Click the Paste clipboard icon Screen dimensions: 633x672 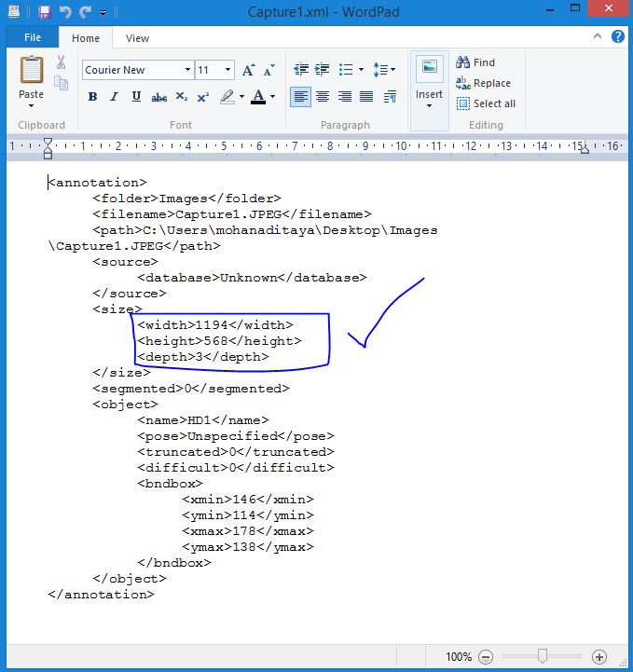coord(32,69)
